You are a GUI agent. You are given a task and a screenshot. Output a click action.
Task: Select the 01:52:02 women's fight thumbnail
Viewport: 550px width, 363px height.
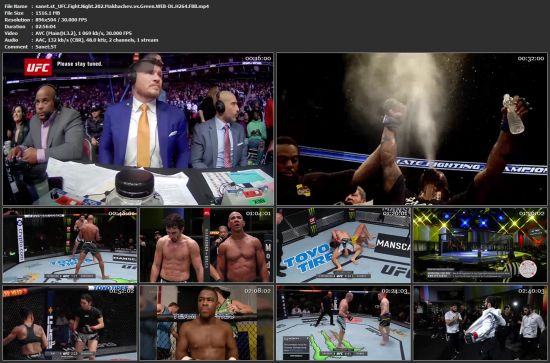pos(70,323)
